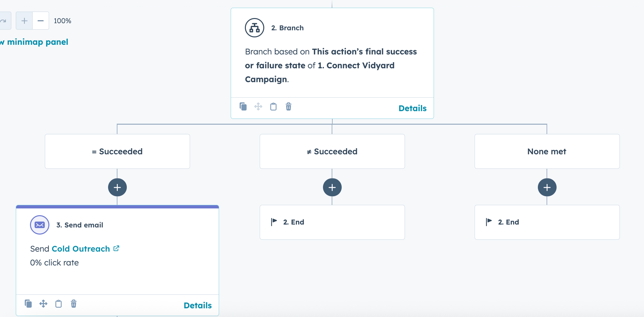Select the = Succeeded branch box
644x317 pixels.
click(x=117, y=151)
